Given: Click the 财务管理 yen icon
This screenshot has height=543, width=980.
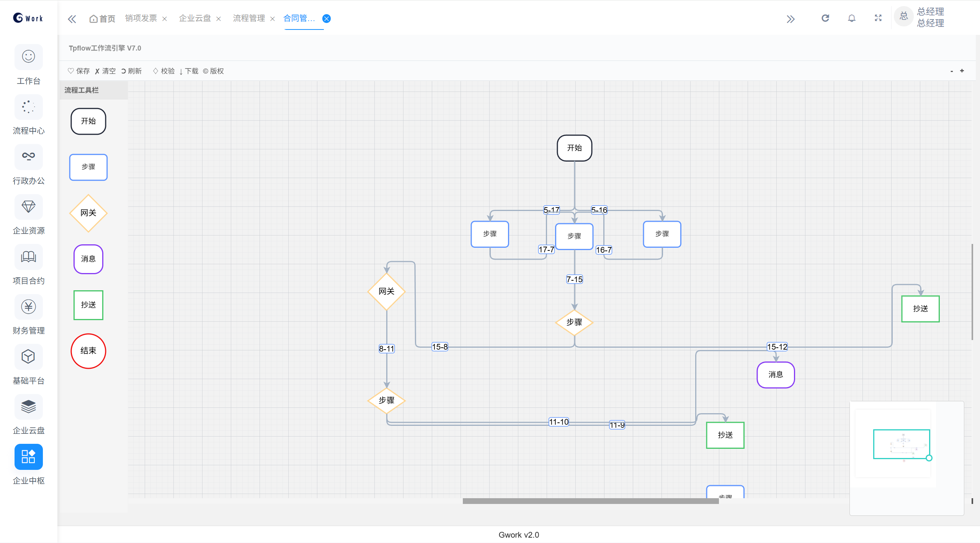Looking at the screenshot, I should [x=28, y=307].
